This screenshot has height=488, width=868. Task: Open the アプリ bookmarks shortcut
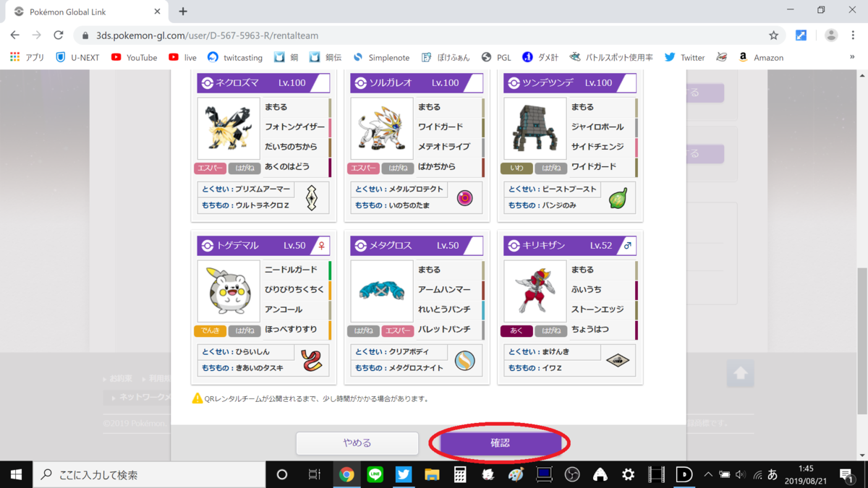27,57
